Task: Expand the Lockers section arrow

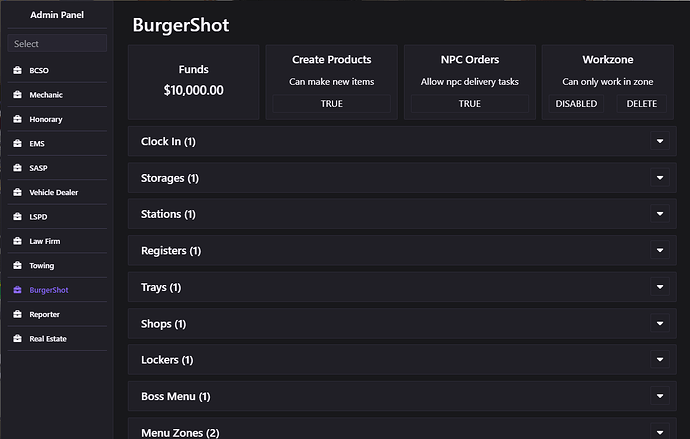Action: tap(659, 359)
